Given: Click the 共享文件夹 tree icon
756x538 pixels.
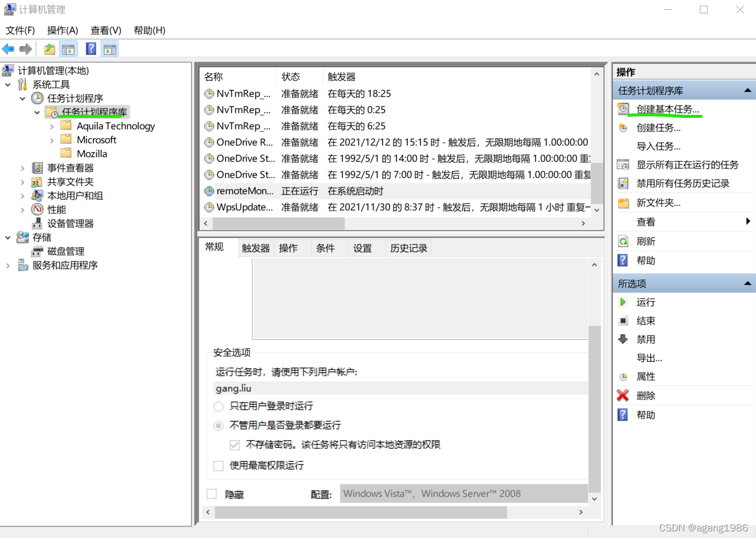Looking at the screenshot, I should 37,182.
